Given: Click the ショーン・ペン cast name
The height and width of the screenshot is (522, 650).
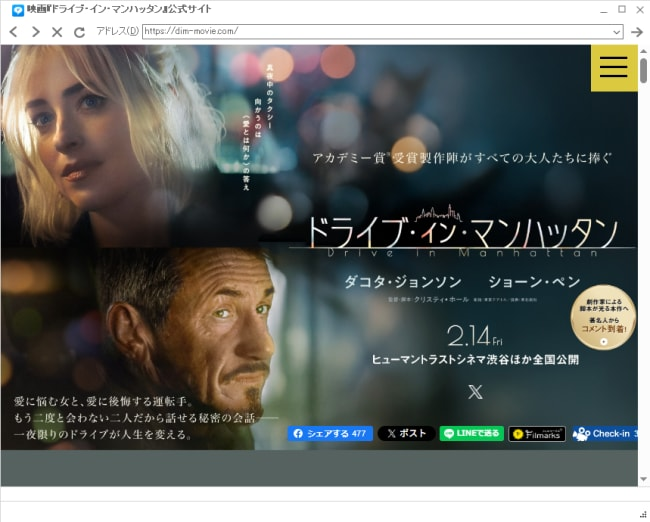Looking at the screenshot, I should [x=534, y=282].
